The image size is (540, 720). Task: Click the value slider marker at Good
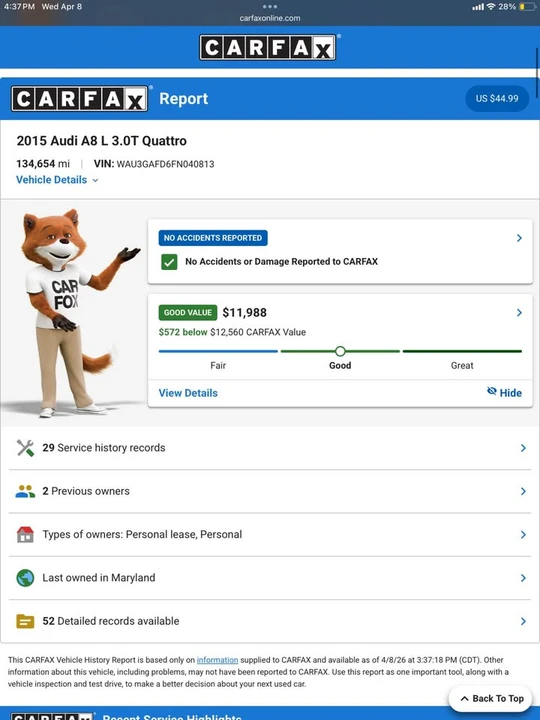(x=340, y=351)
